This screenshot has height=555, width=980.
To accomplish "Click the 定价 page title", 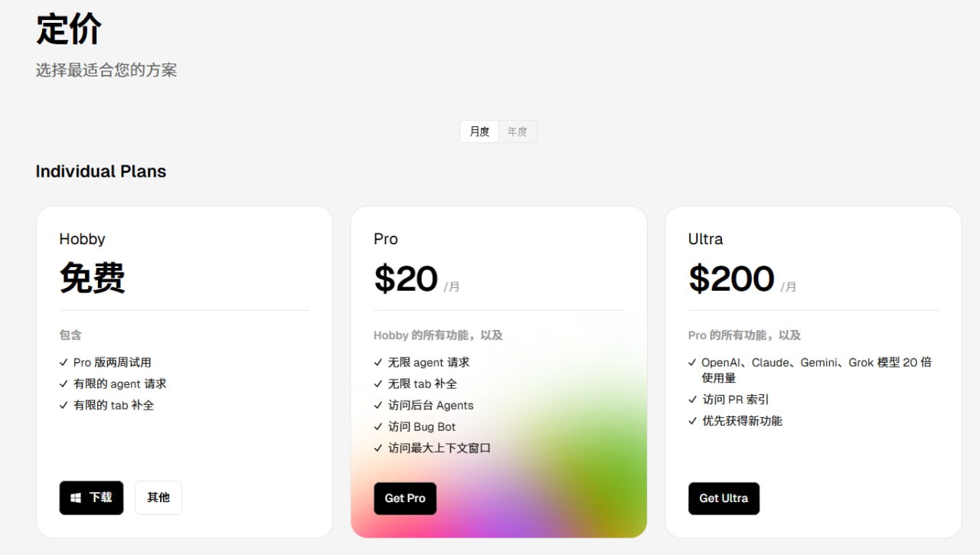I will tap(69, 30).
